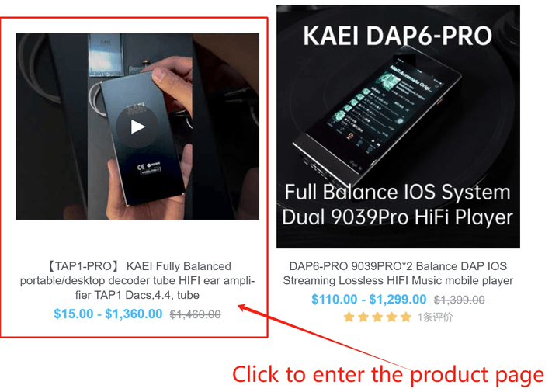Click the second rating star
The height and width of the screenshot is (392, 559).
click(363, 317)
